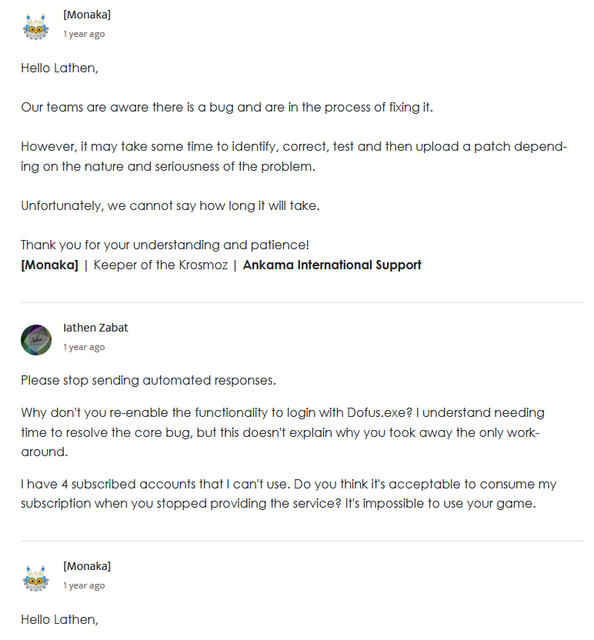Click the '1 year ago' timestamp under lathen Zabat
The height and width of the screenshot is (640, 594).
coord(84,347)
